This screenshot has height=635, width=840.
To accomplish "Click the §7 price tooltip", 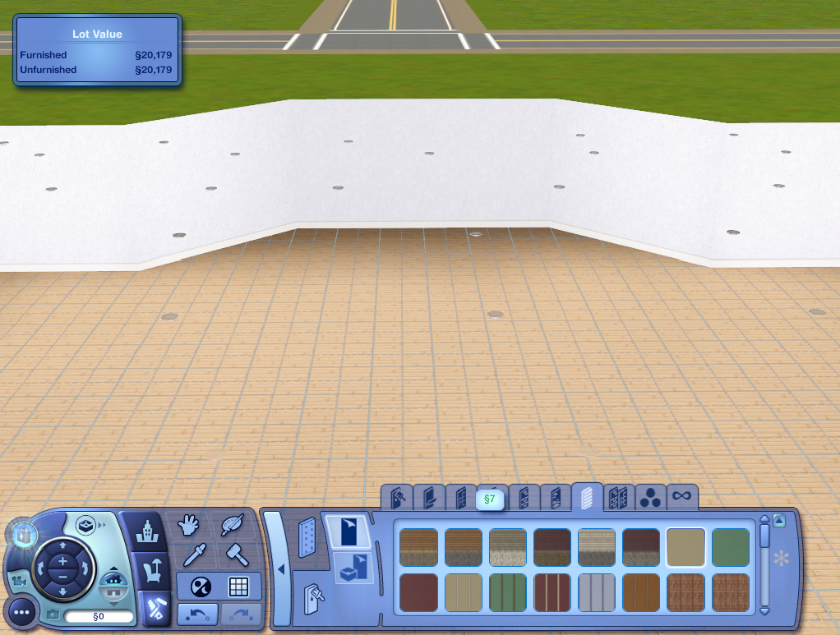I will point(490,499).
